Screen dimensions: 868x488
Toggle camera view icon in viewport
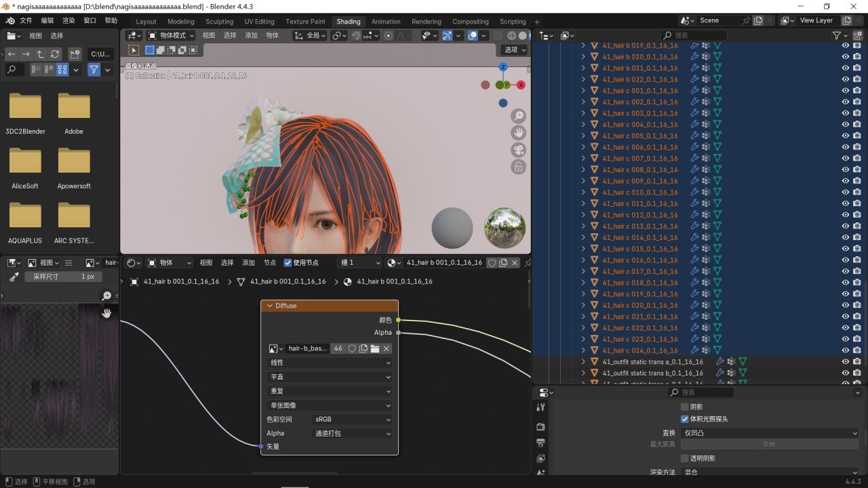pyautogui.click(x=518, y=150)
